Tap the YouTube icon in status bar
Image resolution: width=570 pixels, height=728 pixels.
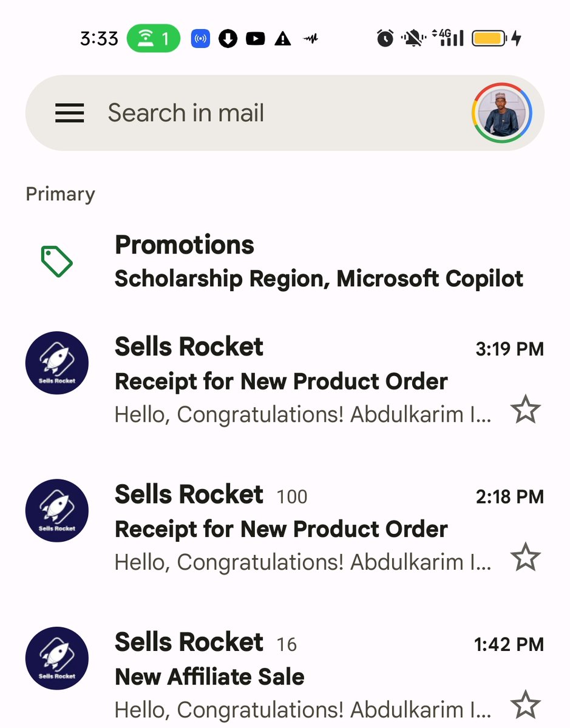point(255,39)
